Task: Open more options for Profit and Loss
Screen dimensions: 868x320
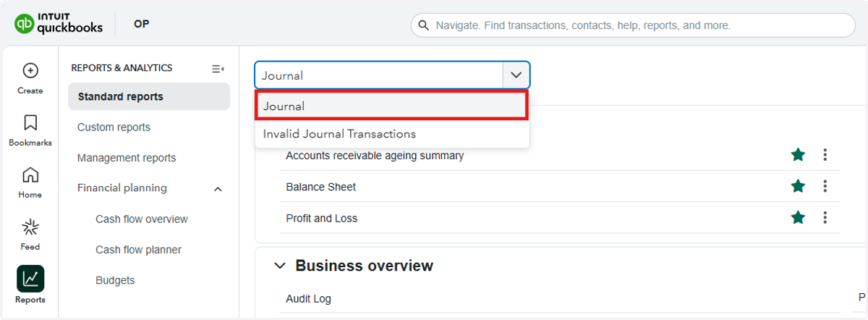Action: 825,217
